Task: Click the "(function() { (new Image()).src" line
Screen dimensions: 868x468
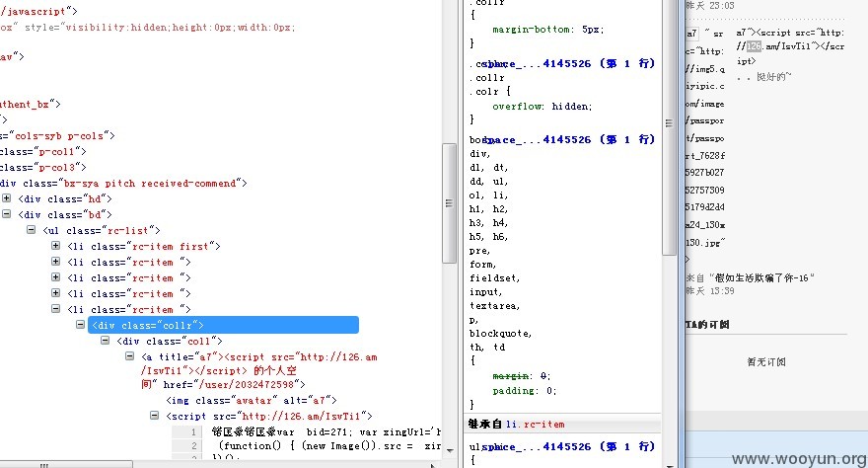Action: [329, 446]
